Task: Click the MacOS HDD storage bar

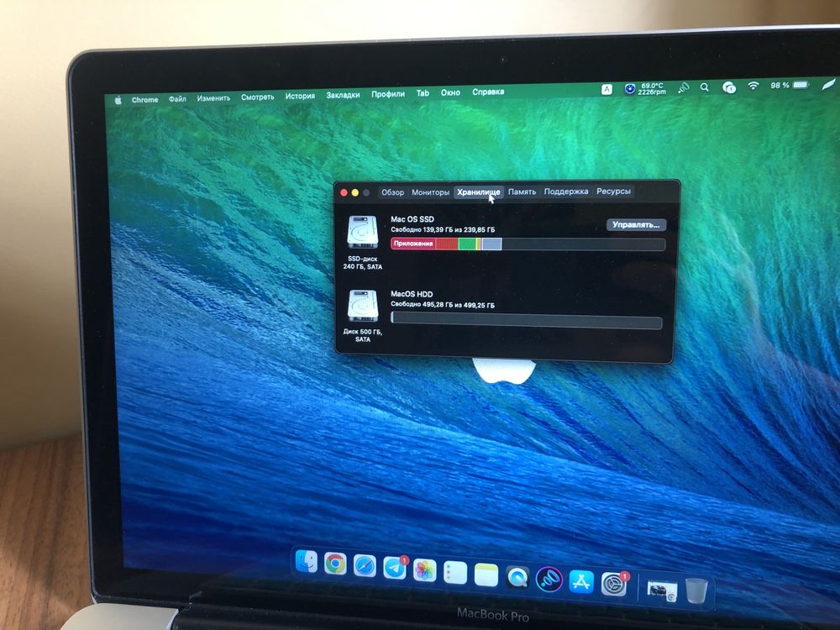Action: pyautogui.click(x=527, y=320)
